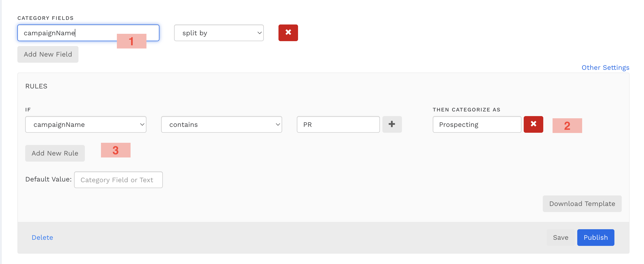This screenshot has width=644, height=264.
Task: Click the RULES section heading
Action: pos(36,86)
